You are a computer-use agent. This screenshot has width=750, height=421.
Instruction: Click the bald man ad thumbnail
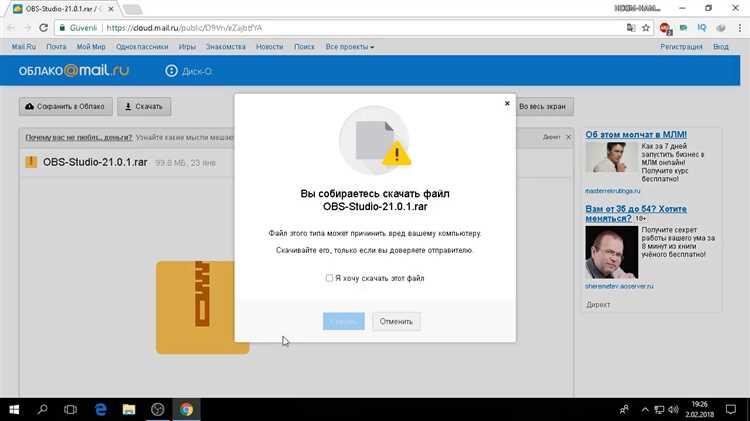pyautogui.click(x=611, y=252)
